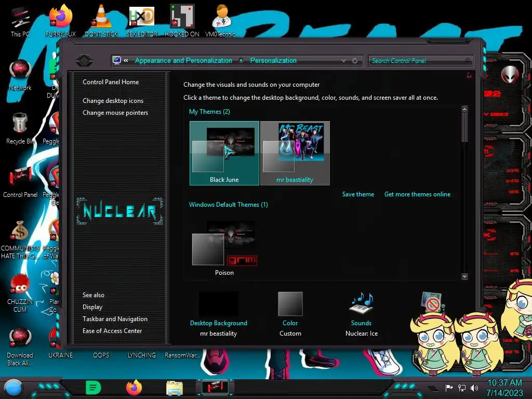Click the Save theme link
This screenshot has height=399, width=532.
tap(358, 194)
